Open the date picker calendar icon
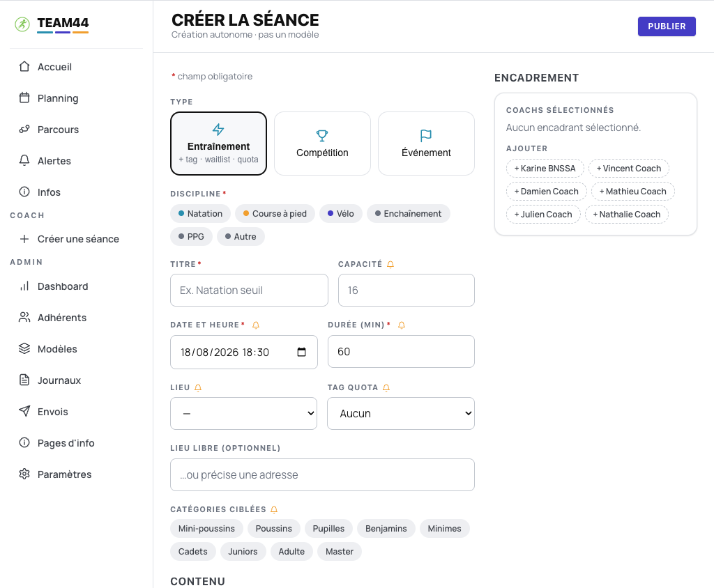 coord(301,352)
